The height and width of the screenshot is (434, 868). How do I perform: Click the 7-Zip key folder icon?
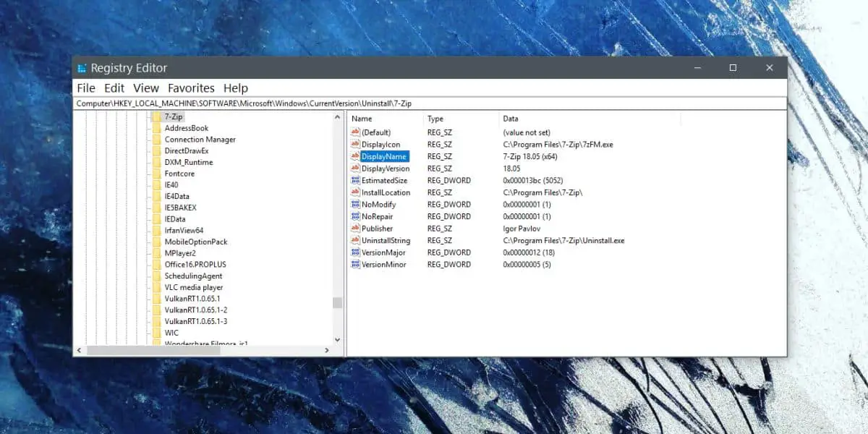[156, 116]
